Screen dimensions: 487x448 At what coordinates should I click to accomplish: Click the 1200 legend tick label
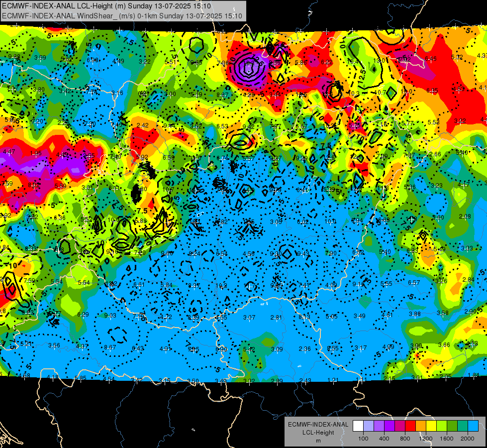[x=426, y=439]
